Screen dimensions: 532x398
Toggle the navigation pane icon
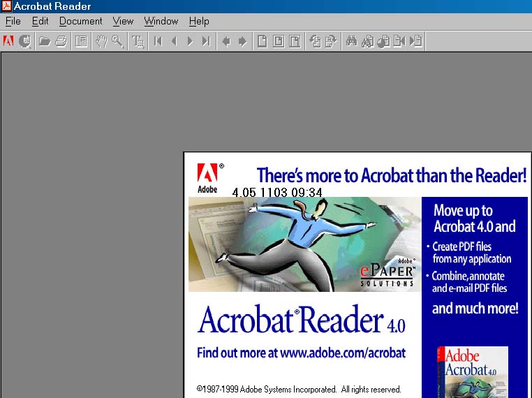81,41
